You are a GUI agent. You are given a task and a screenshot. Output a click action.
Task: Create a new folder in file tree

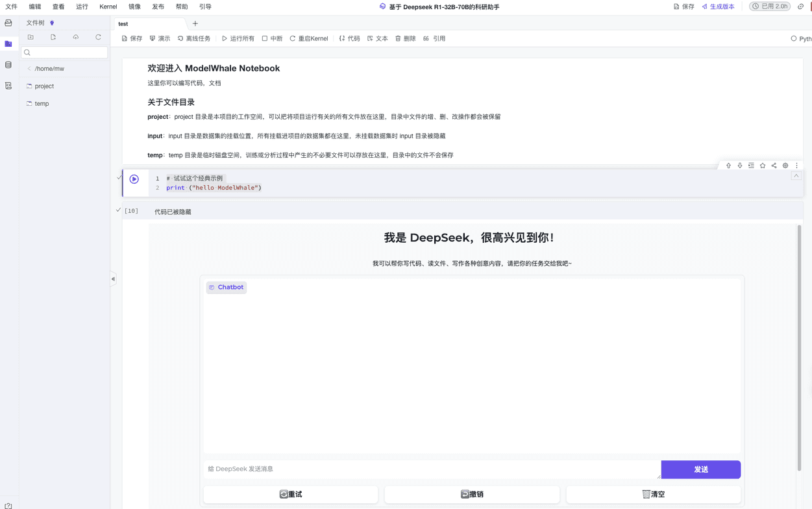point(31,37)
